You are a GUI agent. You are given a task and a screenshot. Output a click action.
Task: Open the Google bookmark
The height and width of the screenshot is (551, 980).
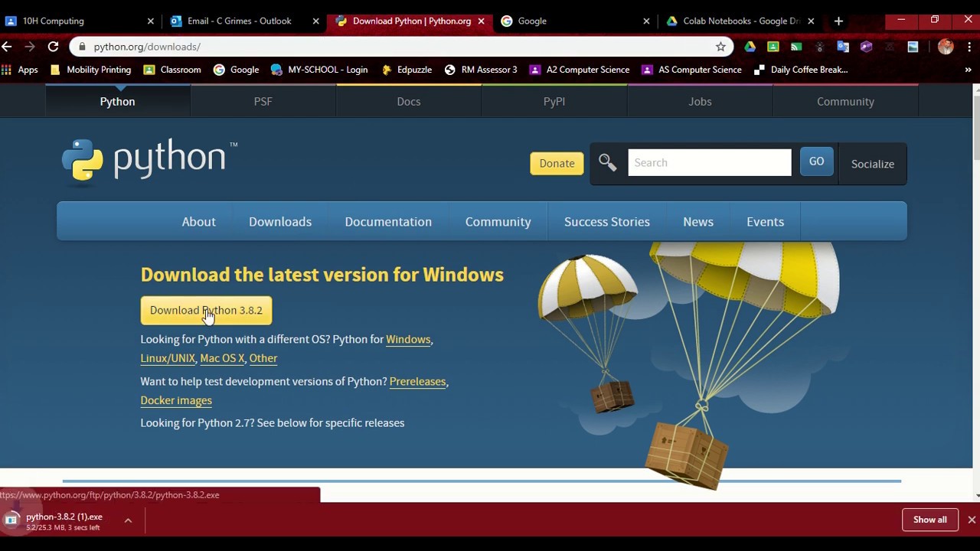[x=236, y=70]
